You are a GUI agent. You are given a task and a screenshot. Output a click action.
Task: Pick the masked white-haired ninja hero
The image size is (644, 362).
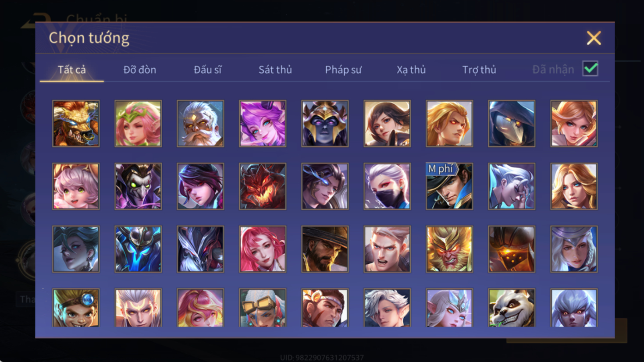coord(387,186)
